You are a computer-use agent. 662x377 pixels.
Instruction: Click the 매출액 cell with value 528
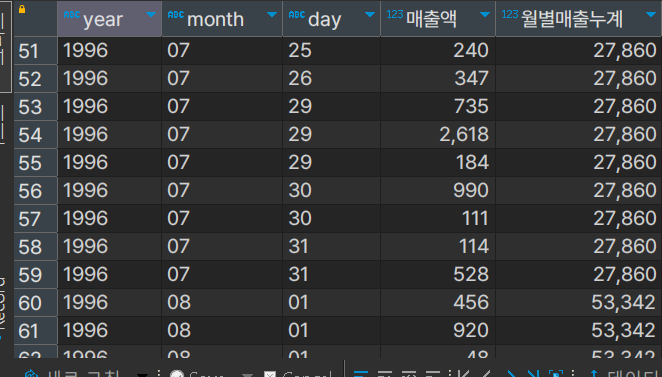tap(438, 274)
